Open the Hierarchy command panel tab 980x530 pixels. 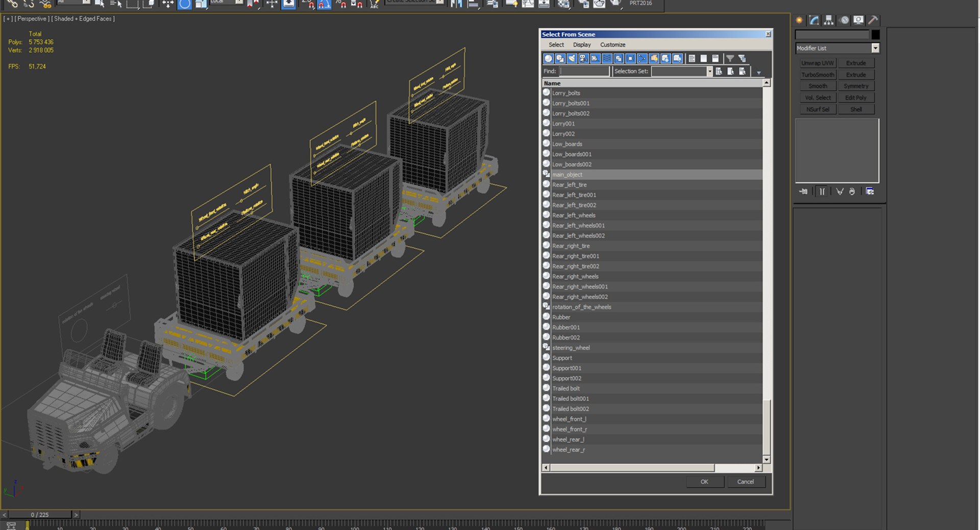828,20
